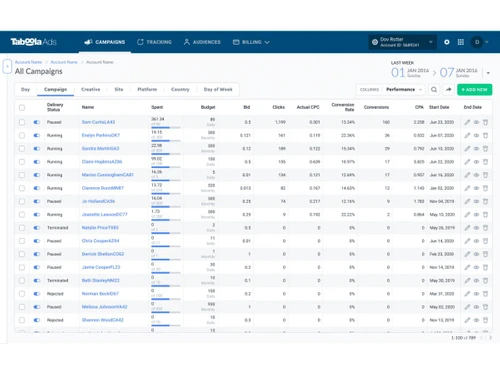500x375 pixels.
Task: Open the Melissa Johnson campaign link
Action: pos(104,307)
